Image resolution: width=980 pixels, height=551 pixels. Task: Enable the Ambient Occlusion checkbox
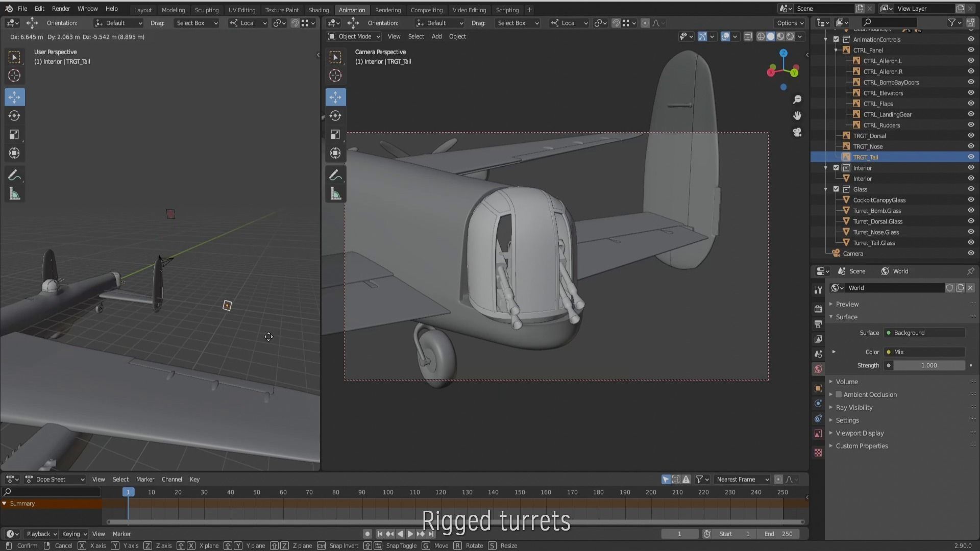point(839,394)
